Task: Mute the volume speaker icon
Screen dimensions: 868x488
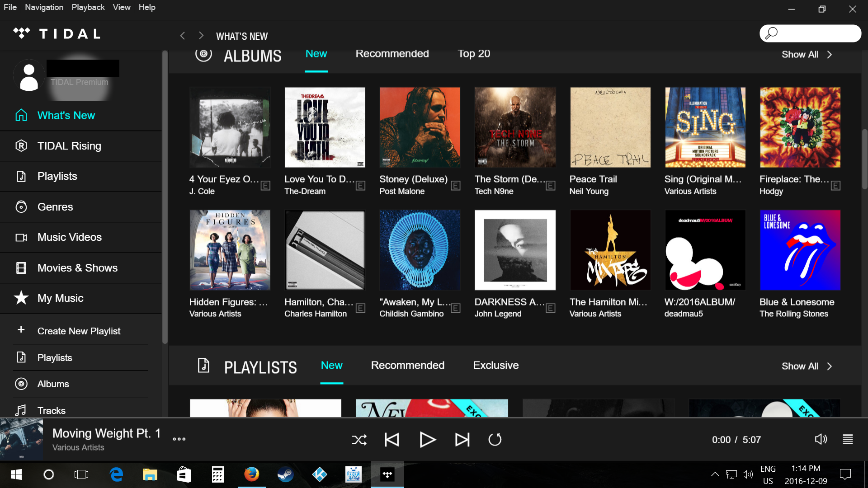Action: tap(821, 439)
